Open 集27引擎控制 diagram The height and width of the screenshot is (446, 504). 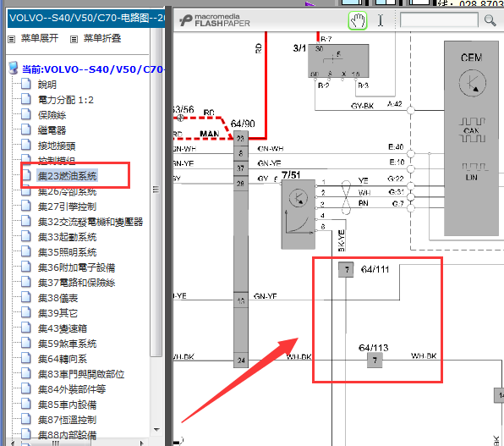pos(67,206)
